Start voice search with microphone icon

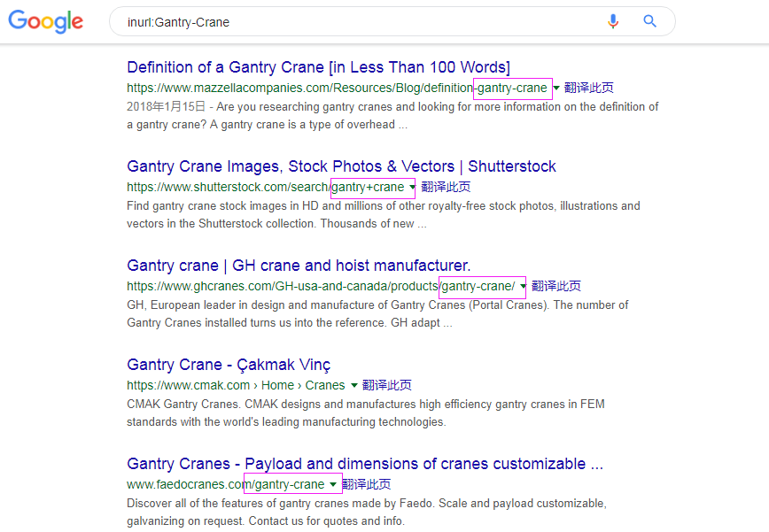tap(612, 21)
